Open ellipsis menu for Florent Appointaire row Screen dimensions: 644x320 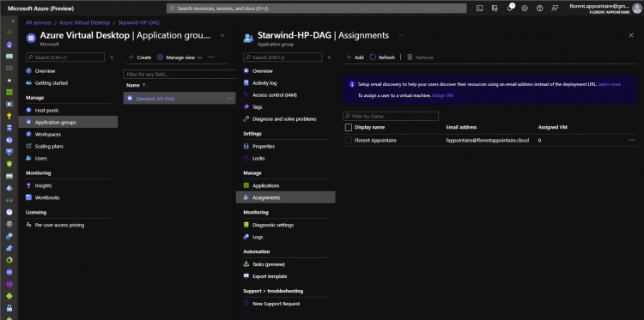(632, 141)
